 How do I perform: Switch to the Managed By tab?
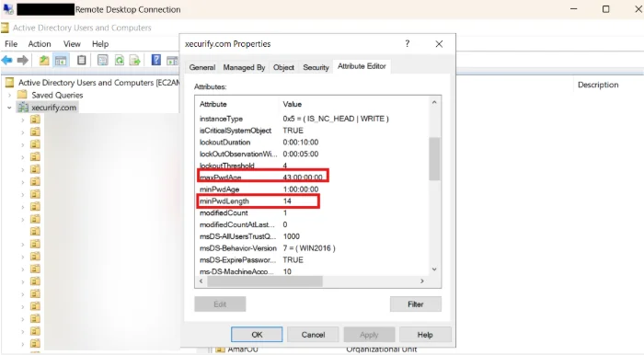pos(244,67)
